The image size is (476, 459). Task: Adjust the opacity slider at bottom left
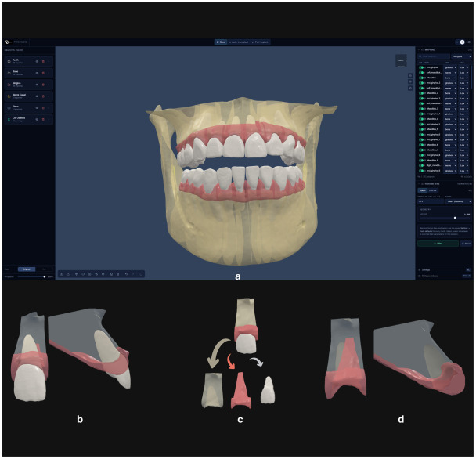click(45, 276)
